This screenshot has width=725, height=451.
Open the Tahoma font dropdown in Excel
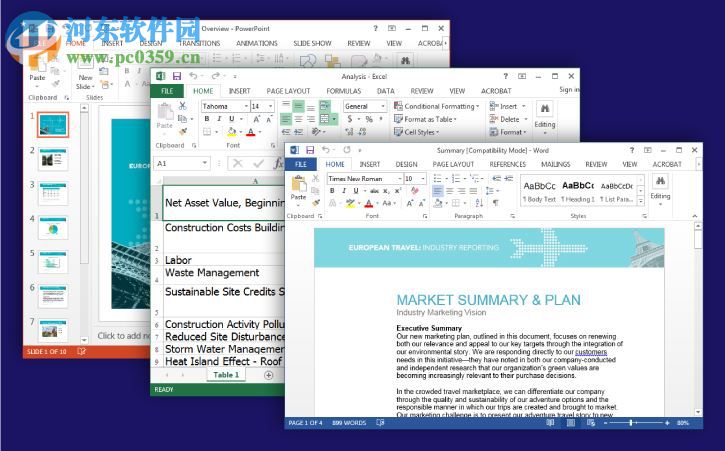tap(246, 106)
